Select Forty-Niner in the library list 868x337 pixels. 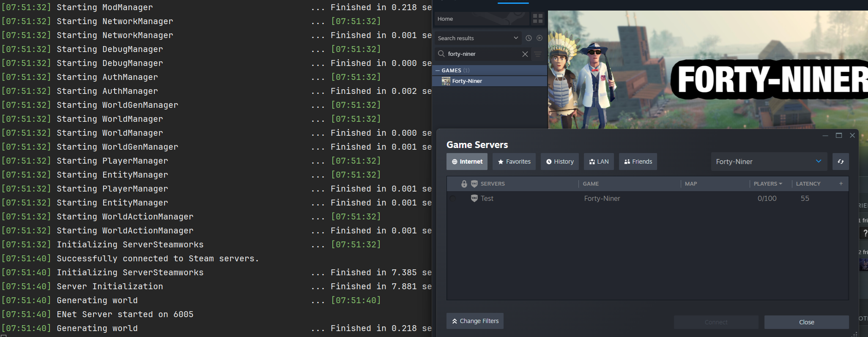pyautogui.click(x=490, y=81)
